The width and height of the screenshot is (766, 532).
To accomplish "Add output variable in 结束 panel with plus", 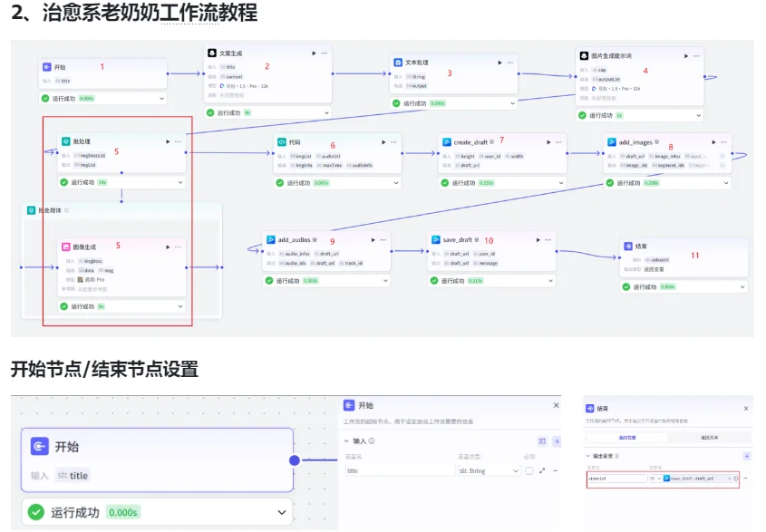I will 746,456.
